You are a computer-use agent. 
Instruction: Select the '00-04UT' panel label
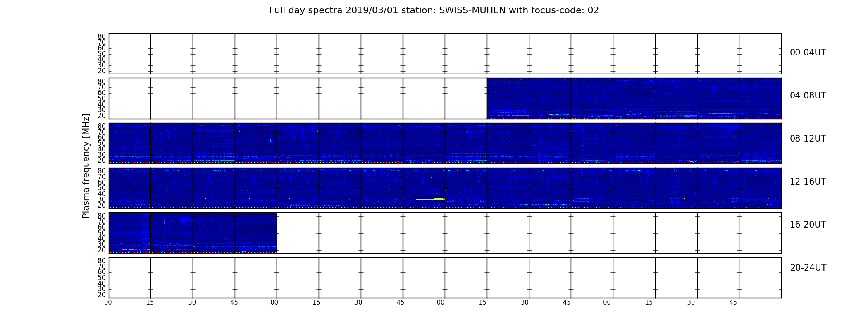click(x=808, y=53)
